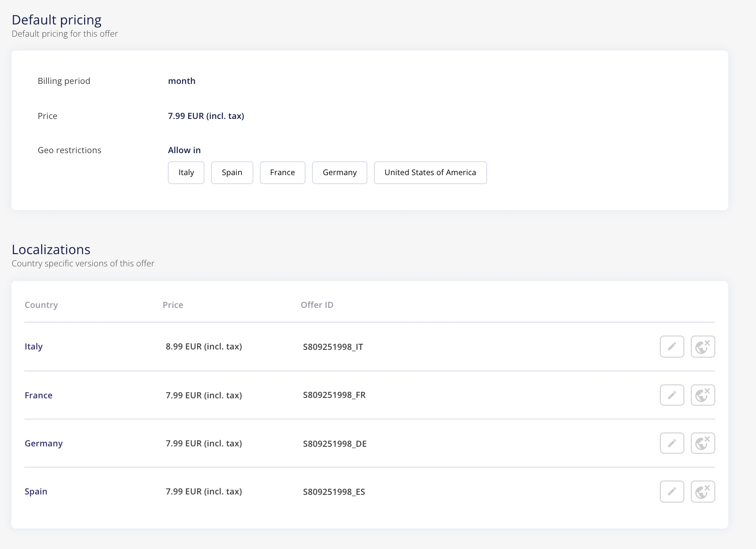Select offer ID S809251998_DE
756x549 pixels.
(334, 444)
